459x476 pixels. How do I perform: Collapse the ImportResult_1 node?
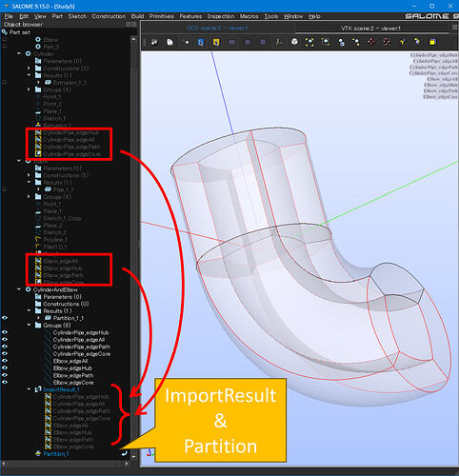pos(29,389)
